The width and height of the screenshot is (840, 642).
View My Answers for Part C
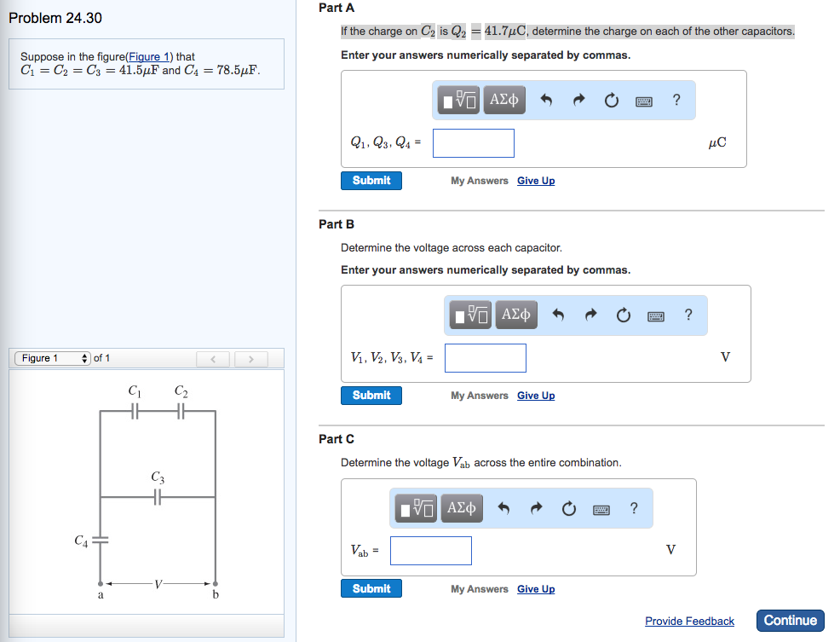coord(480,589)
